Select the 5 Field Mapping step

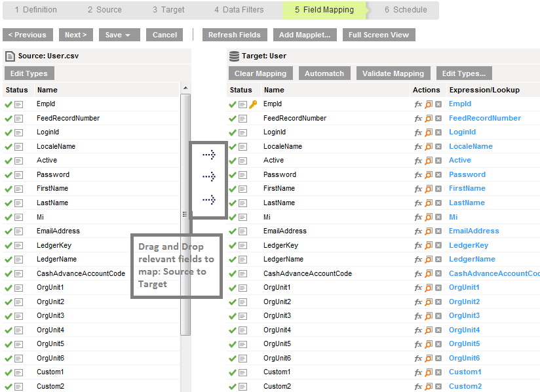point(324,10)
